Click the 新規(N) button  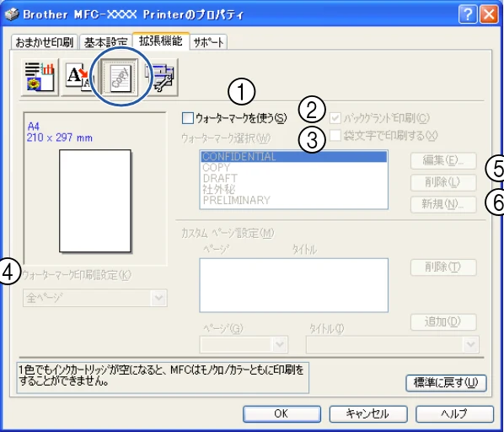tap(443, 204)
